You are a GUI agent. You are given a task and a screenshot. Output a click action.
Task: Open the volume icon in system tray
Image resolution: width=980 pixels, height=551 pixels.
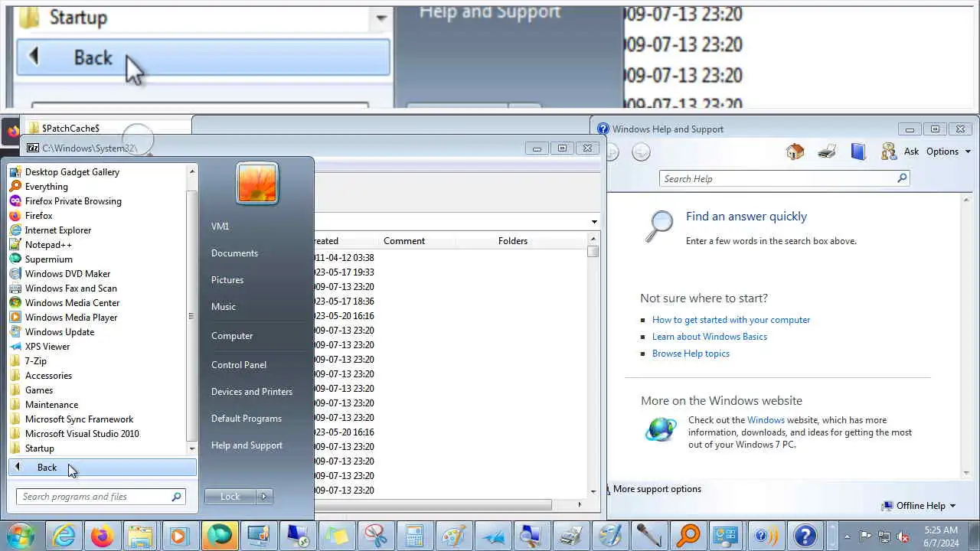[902, 536]
